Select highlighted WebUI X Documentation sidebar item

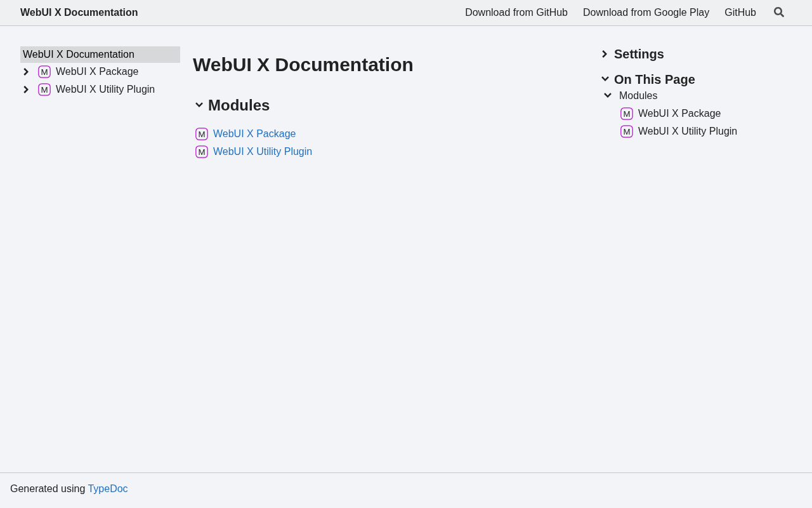(79, 55)
